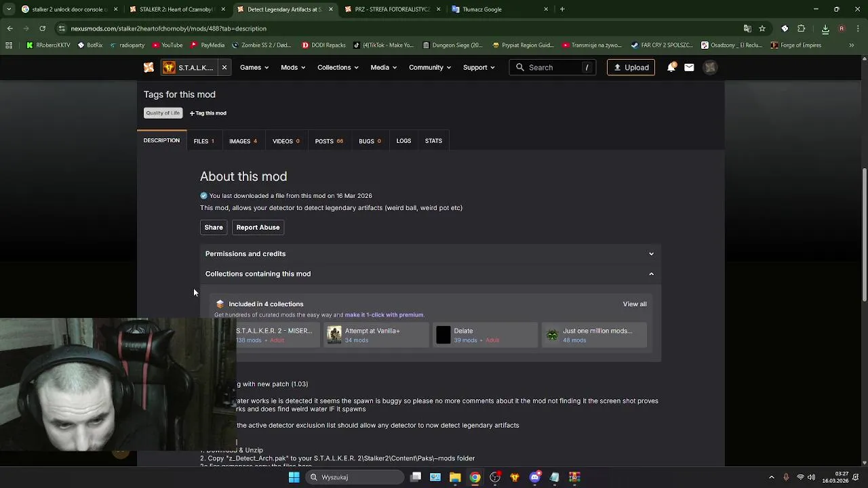The width and height of the screenshot is (868, 488).
Task: Click Just one million mods thumbnail
Action: (552, 335)
